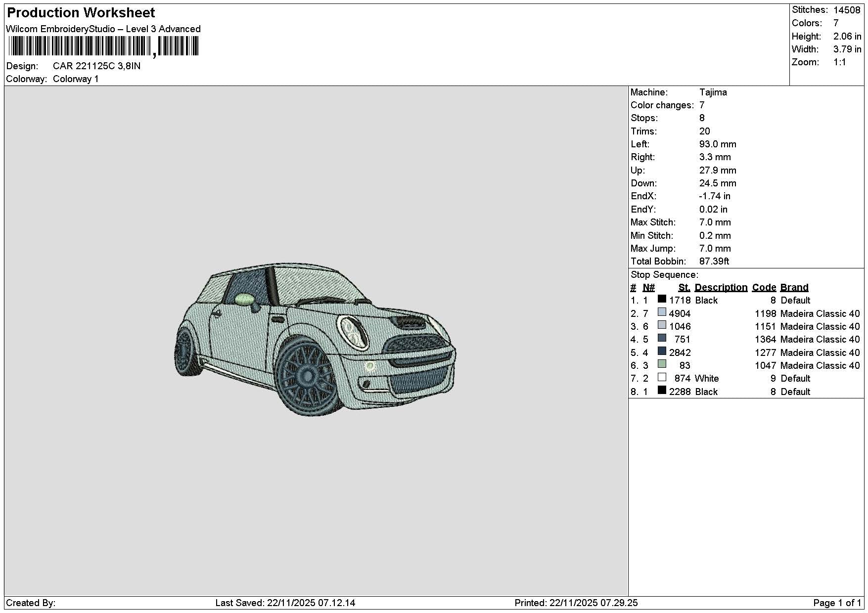The height and width of the screenshot is (613, 868).
Task: Click the embroidered car design preview
Action: [315, 339]
